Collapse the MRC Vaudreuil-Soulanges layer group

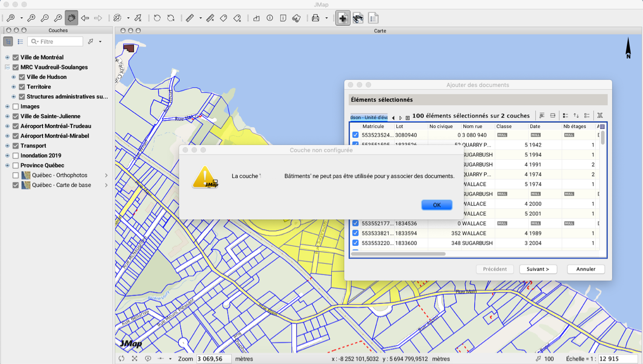pyautogui.click(x=7, y=67)
